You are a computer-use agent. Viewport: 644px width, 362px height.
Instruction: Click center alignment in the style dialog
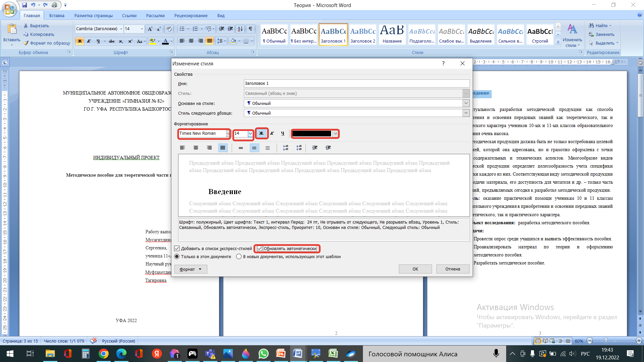pyautogui.click(x=196, y=148)
